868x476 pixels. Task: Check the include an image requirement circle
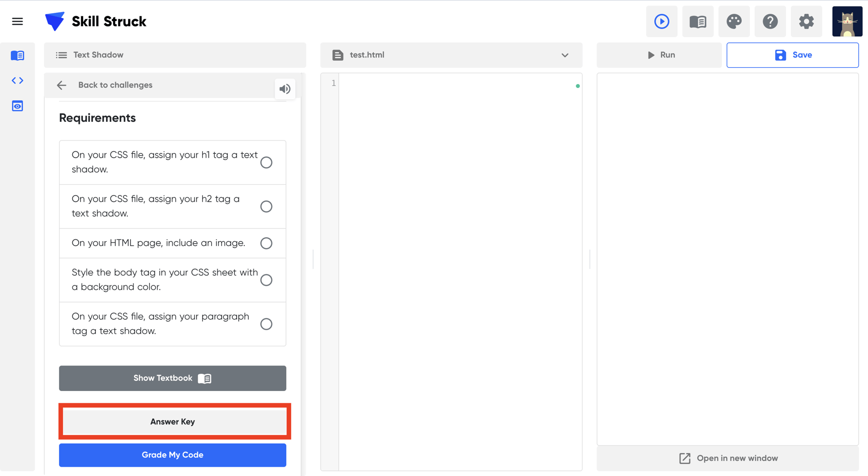coord(266,243)
